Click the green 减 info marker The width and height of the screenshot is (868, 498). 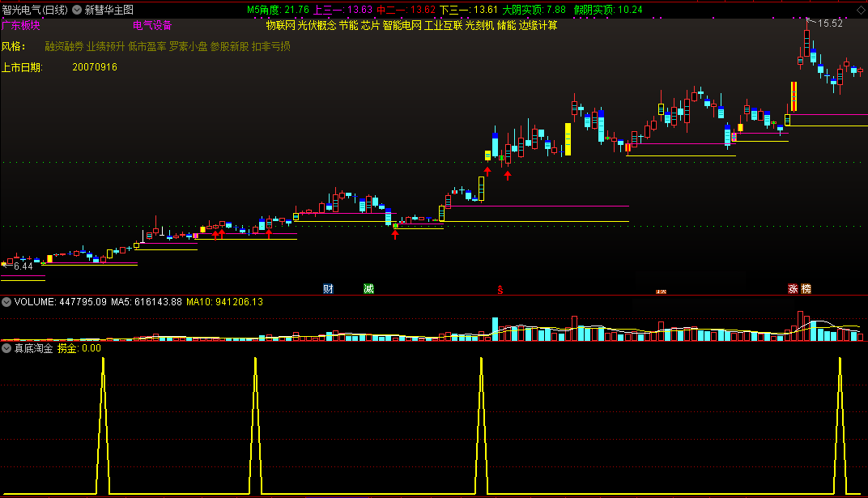tap(368, 289)
